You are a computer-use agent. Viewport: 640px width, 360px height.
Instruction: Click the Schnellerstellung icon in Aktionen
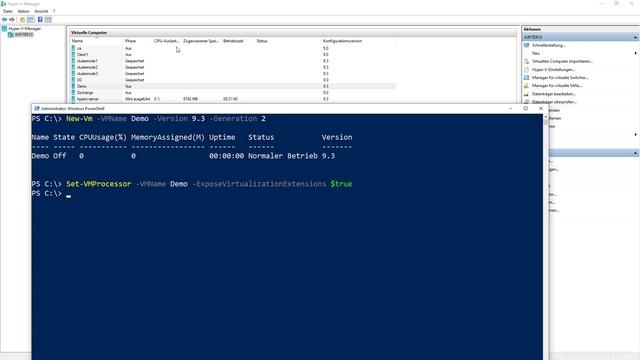click(x=527, y=45)
